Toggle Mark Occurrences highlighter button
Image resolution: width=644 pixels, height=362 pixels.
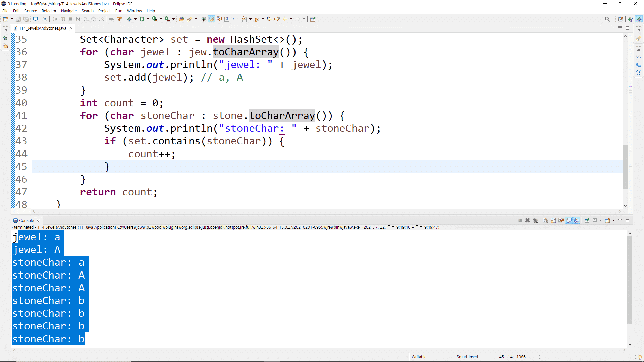tap(212, 19)
